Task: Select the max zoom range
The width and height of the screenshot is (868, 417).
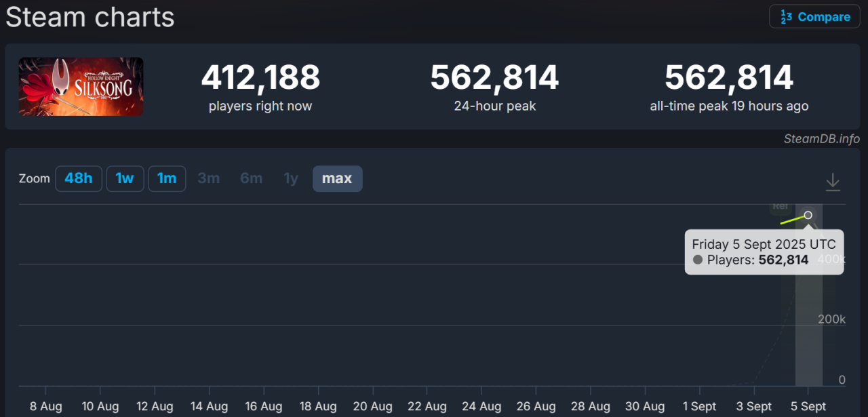Action: click(x=337, y=178)
